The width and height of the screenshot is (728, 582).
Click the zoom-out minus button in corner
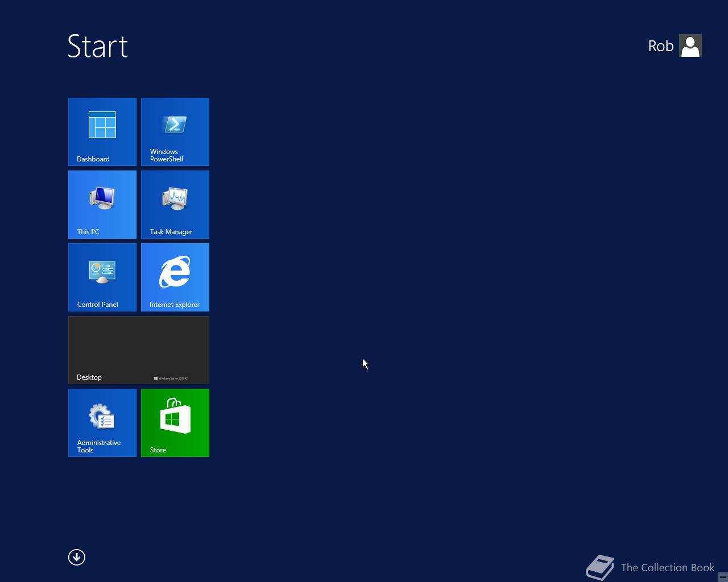[x=723, y=576]
